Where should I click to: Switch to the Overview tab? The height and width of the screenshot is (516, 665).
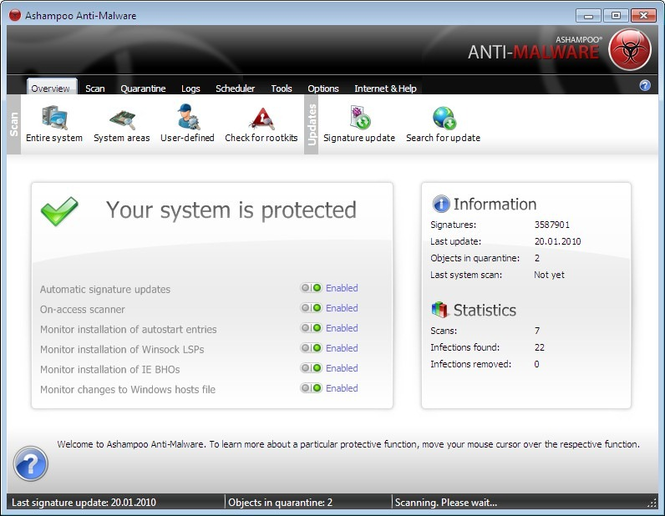50,88
